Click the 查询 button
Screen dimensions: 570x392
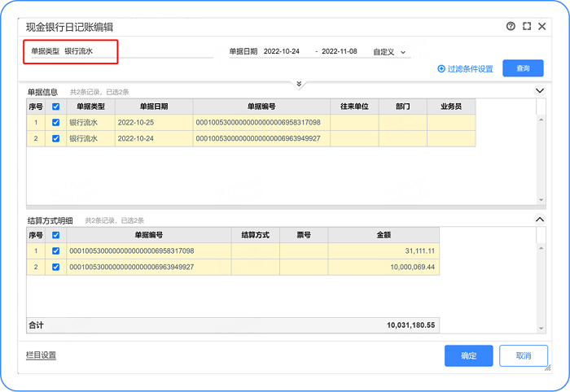tap(523, 69)
